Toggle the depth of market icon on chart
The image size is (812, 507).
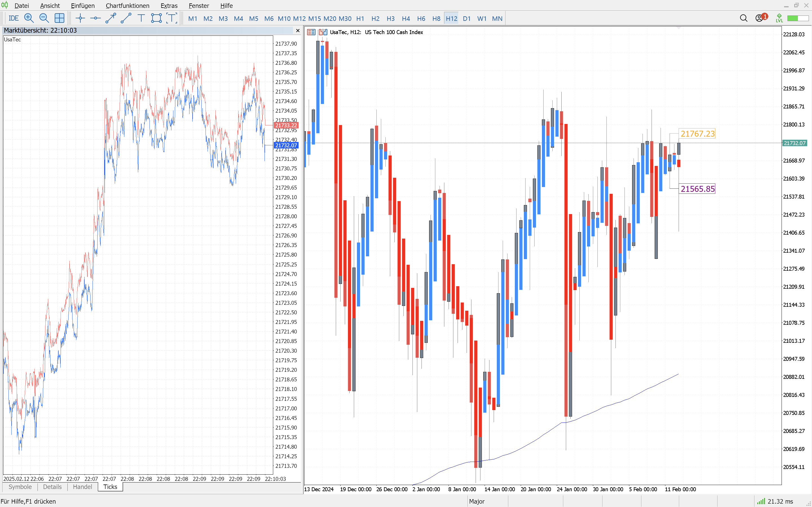tap(323, 32)
